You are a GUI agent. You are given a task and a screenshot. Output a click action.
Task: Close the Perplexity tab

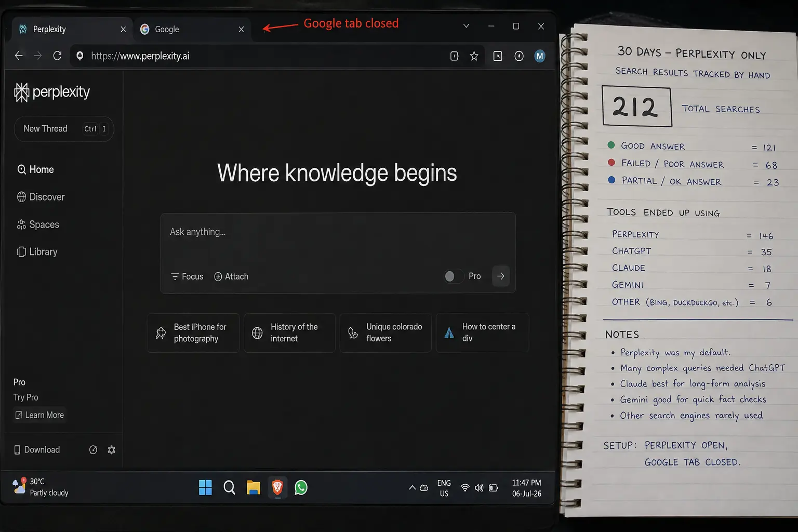(x=123, y=29)
